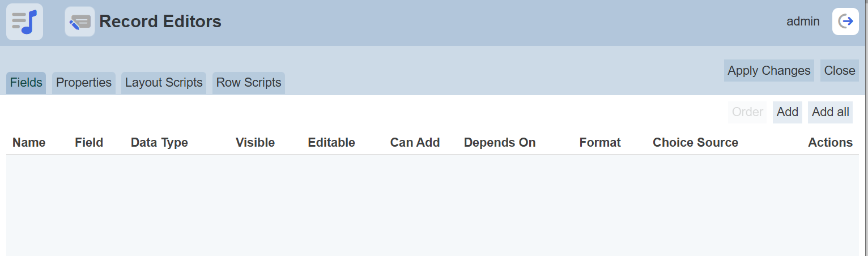868x256 pixels.
Task: Click the Record Editors pencil icon
Action: [x=79, y=22]
